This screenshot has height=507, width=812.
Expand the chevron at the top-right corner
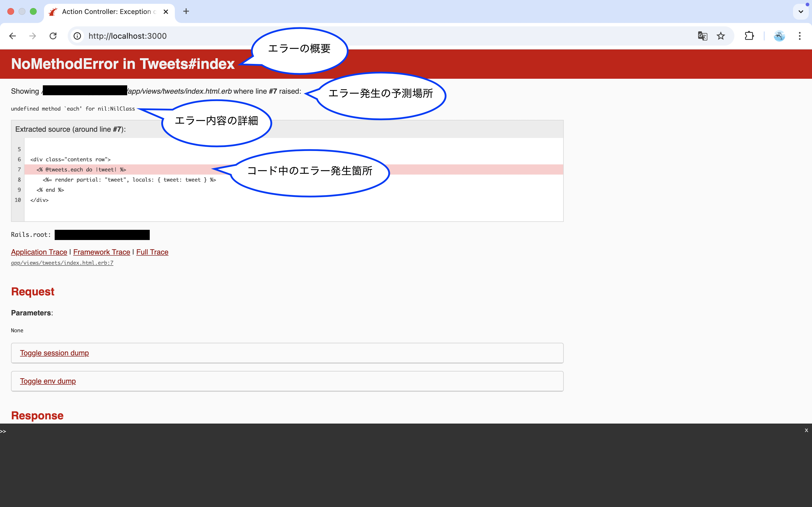[x=801, y=11]
